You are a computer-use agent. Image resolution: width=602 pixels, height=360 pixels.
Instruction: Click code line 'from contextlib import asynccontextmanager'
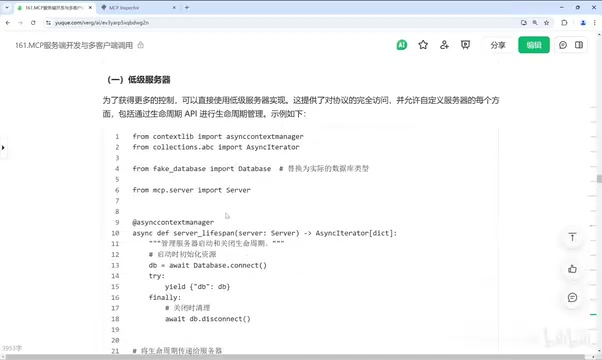(x=218, y=136)
